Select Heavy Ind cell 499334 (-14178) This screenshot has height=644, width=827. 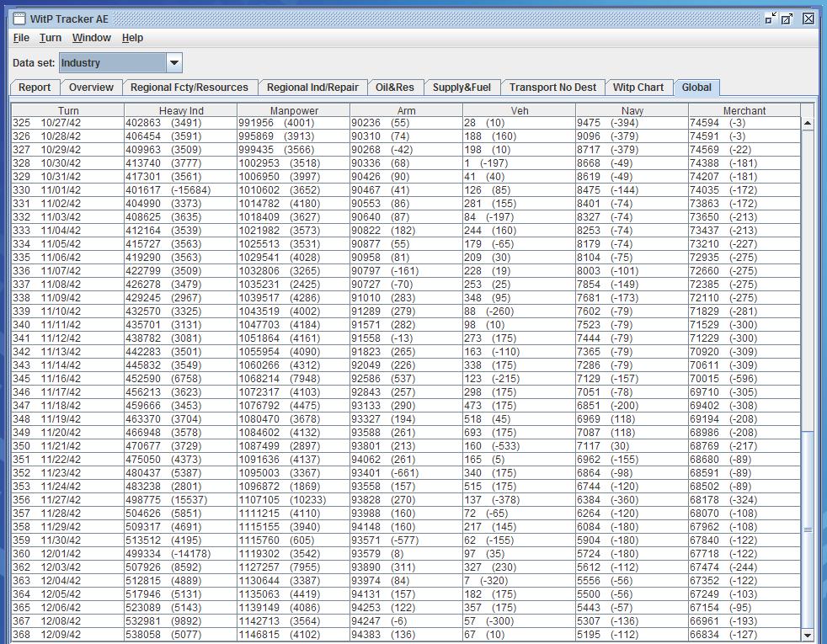[181, 554]
